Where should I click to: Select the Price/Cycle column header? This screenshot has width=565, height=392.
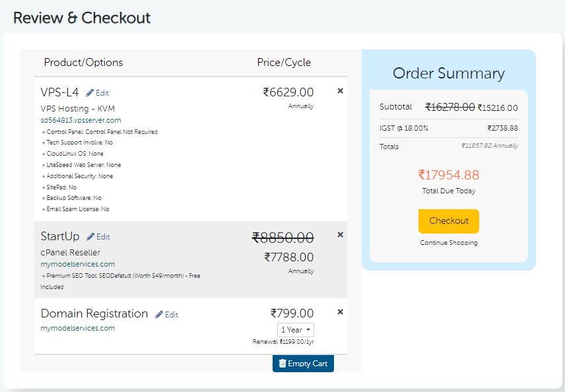point(284,62)
